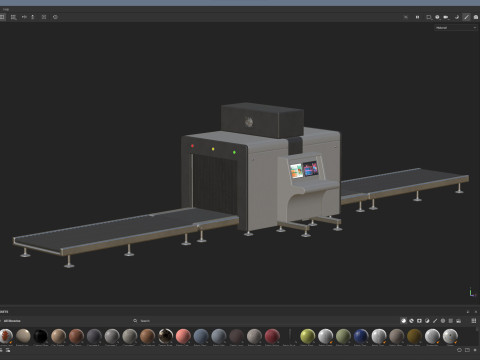Select the dark blue fabric material sphere
The width and height of the screenshot is (480, 360).
[x=361, y=336]
